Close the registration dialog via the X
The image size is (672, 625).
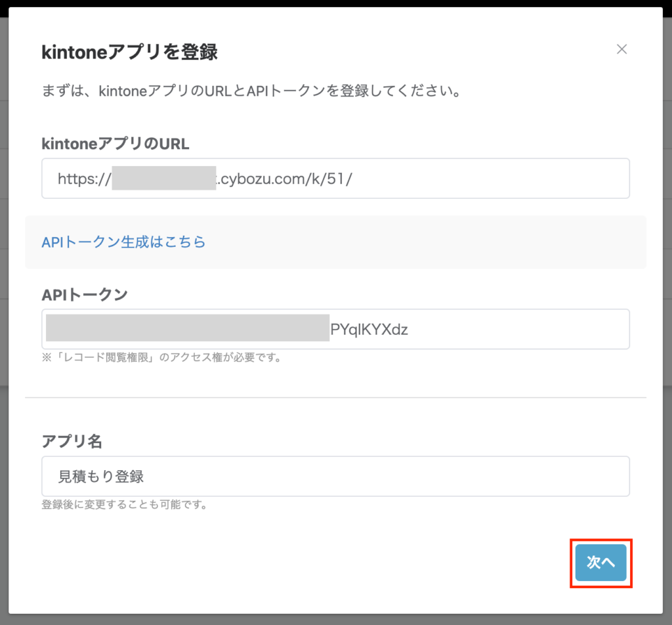click(x=621, y=49)
